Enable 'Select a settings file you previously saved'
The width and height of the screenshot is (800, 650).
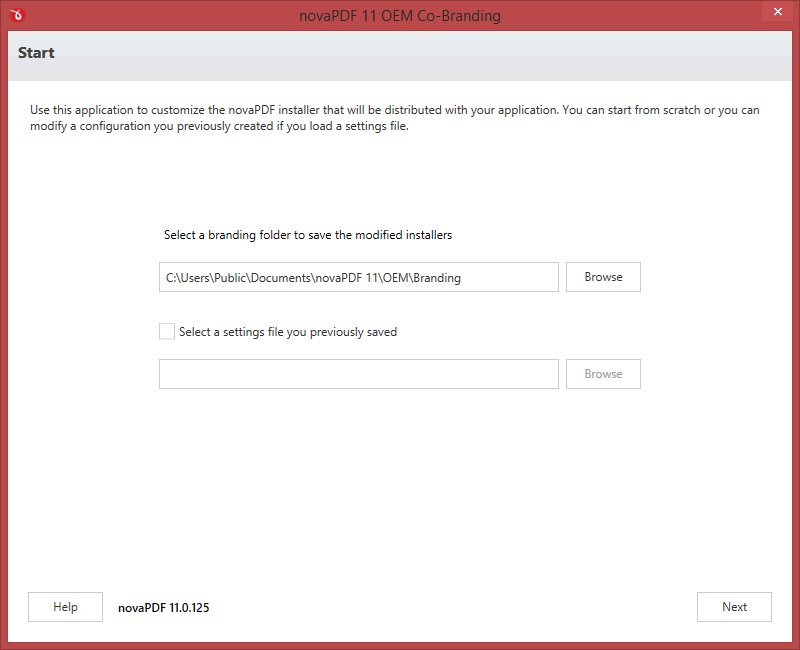coord(167,331)
